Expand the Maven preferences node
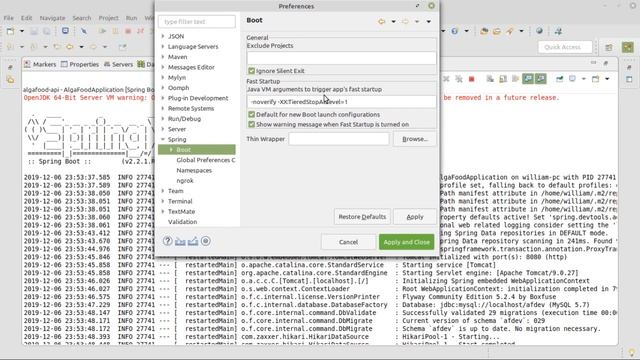 click(163, 57)
